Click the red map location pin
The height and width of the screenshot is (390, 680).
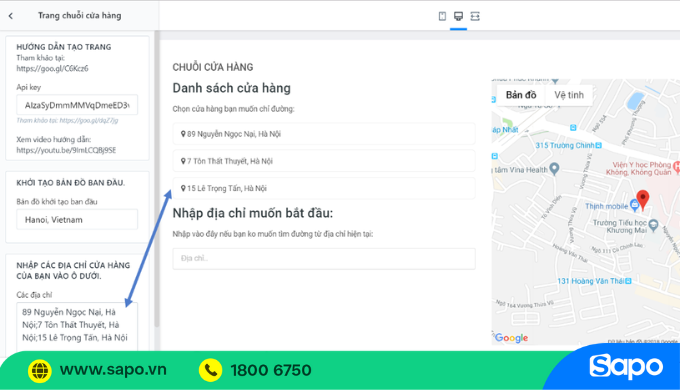point(643,200)
